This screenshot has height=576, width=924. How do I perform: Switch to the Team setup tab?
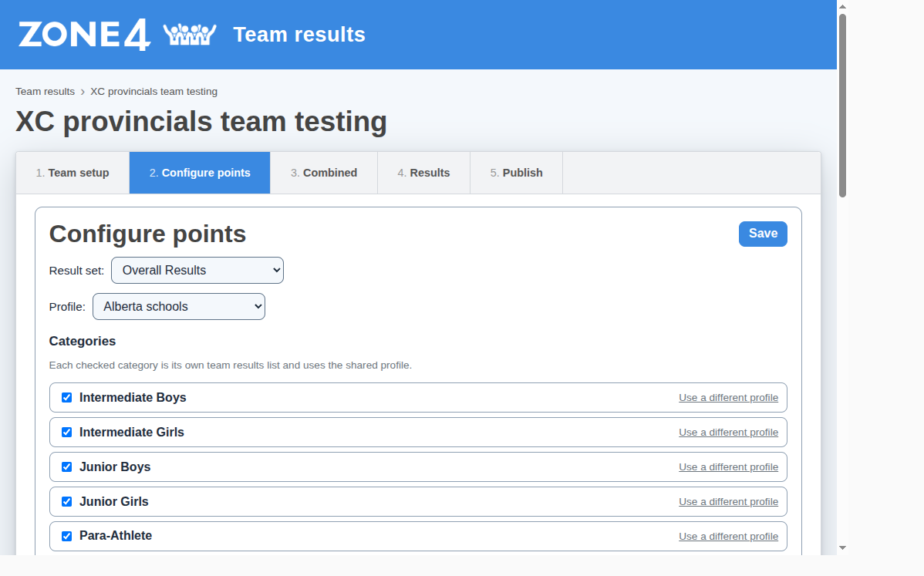(x=73, y=173)
